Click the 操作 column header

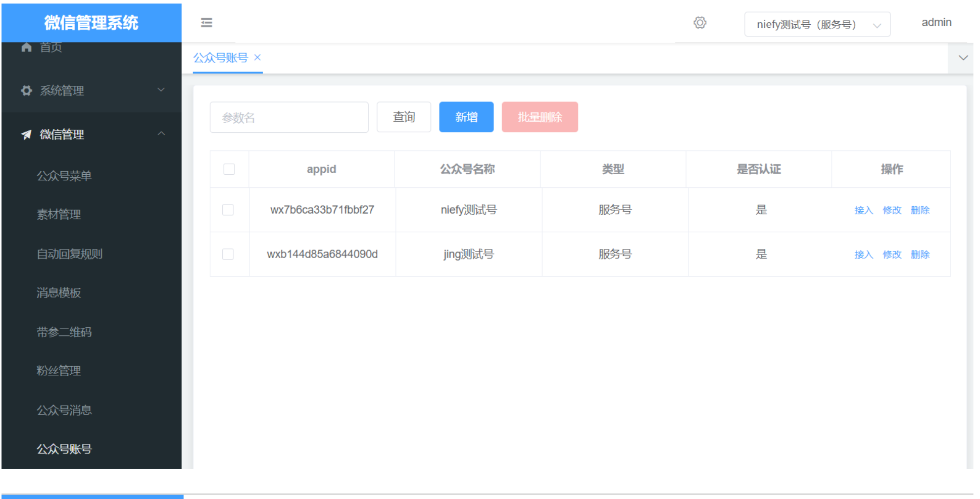[892, 169]
